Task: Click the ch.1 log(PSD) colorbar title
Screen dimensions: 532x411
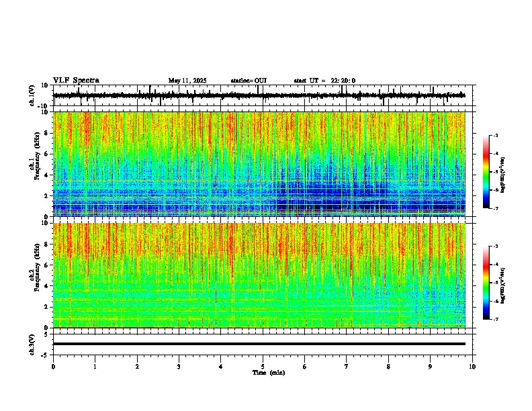Action: (503, 175)
